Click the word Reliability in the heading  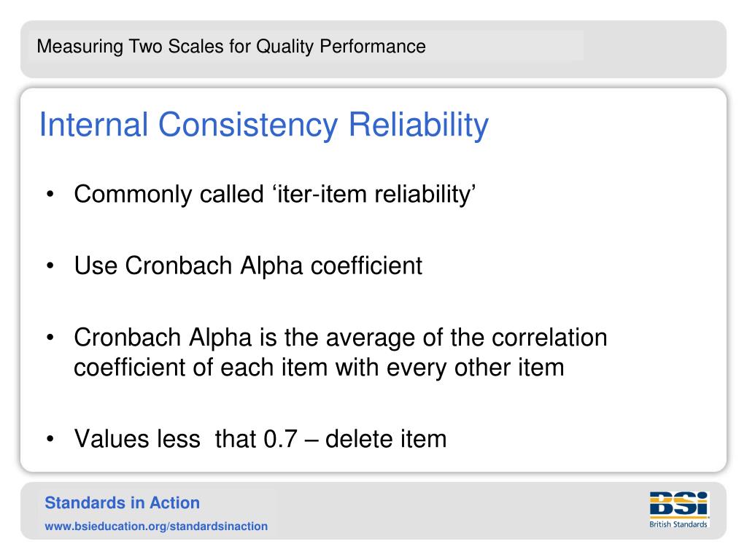point(419,125)
